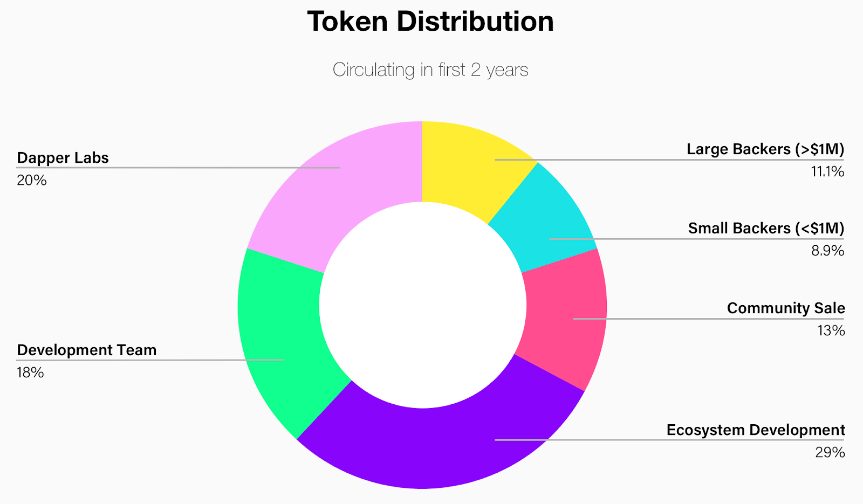Click the 'Circulating in first 2 years' subtitle
The image size is (863, 504).
click(x=430, y=70)
